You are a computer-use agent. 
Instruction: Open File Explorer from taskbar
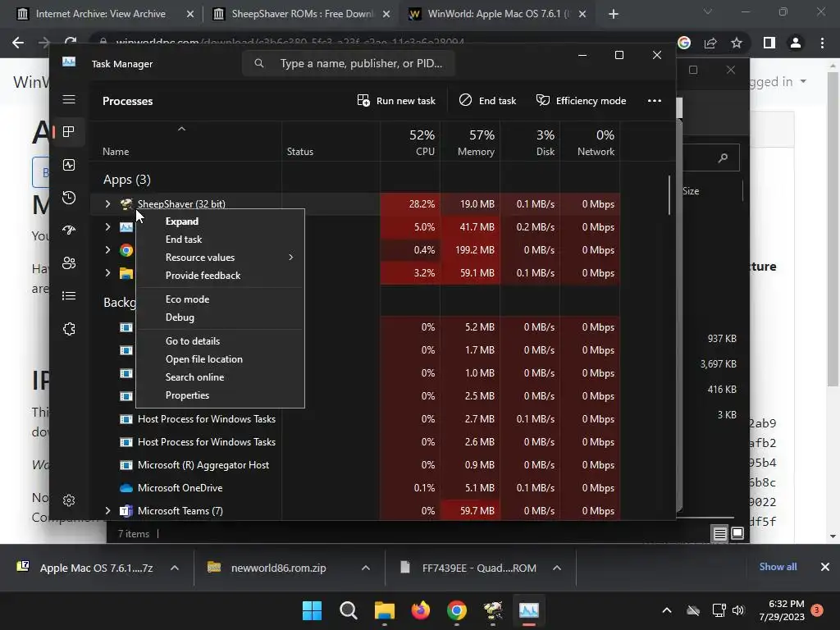click(384, 610)
